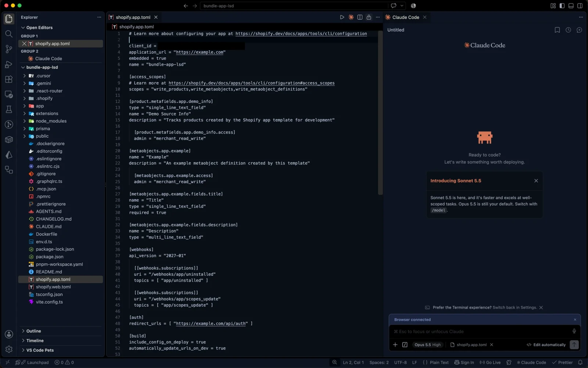Add attachment with the plus icon
The height and width of the screenshot is (368, 588).
coord(395,344)
